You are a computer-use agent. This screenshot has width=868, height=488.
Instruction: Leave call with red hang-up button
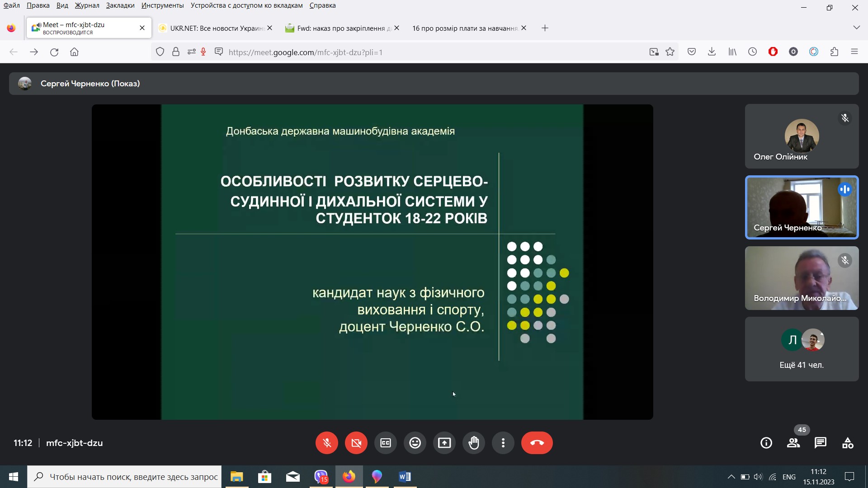[x=537, y=443]
